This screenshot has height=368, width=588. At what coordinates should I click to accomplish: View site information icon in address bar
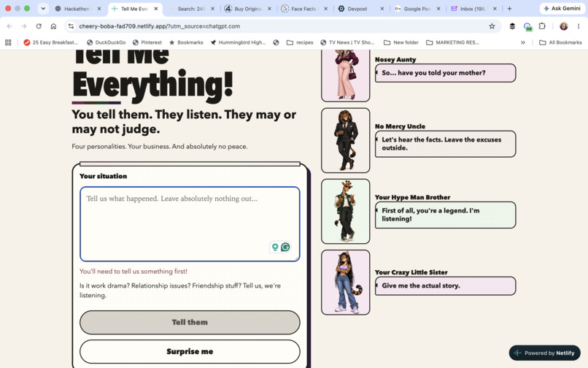tap(71, 26)
